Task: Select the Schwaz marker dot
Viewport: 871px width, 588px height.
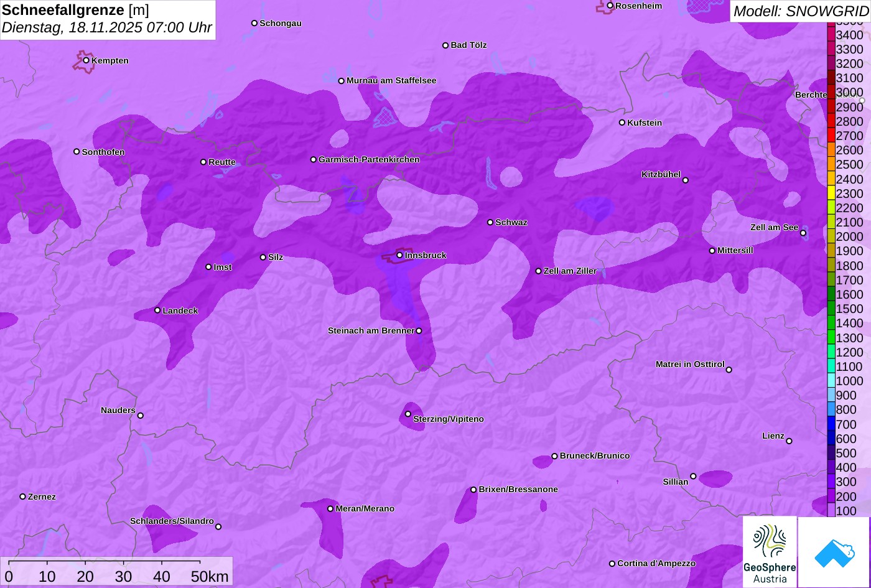Action: click(490, 222)
